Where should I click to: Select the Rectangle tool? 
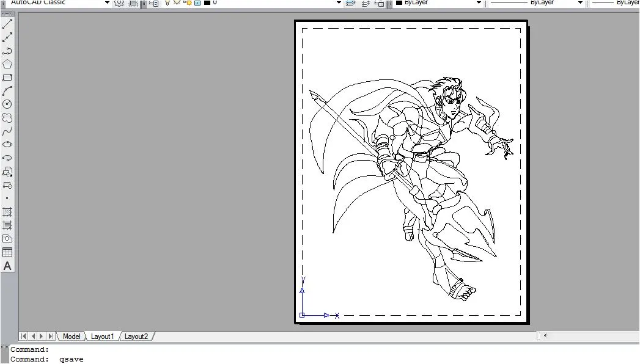pyautogui.click(x=7, y=78)
